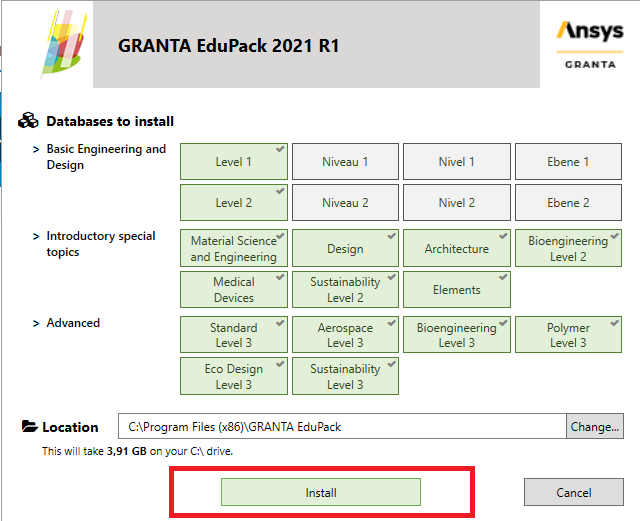Expand the Basic Engineering and Design section
Viewport: 640px width, 521px height.
point(36,149)
